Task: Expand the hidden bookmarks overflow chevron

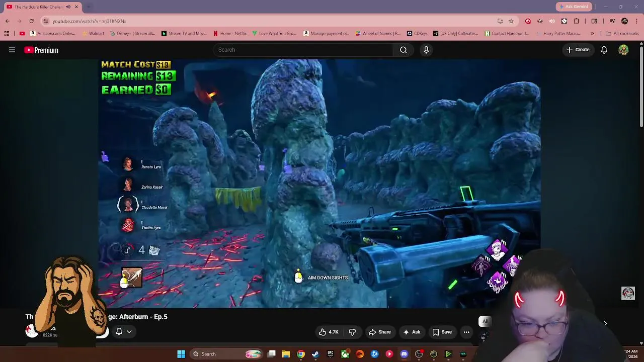Action: 592,34
